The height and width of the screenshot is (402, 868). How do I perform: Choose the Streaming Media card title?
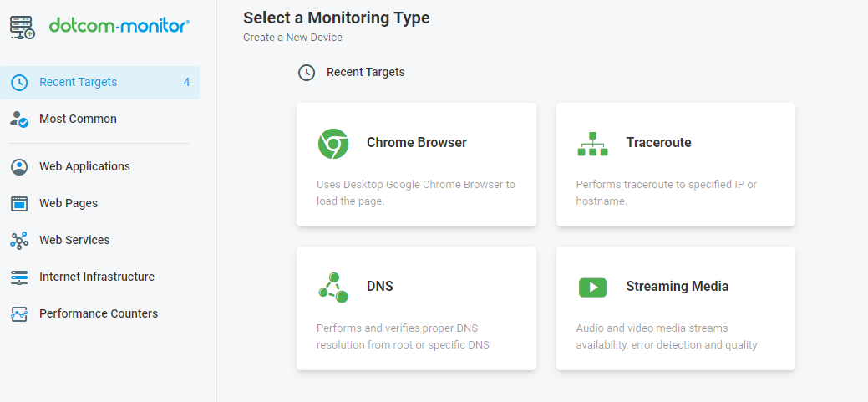pyautogui.click(x=677, y=287)
